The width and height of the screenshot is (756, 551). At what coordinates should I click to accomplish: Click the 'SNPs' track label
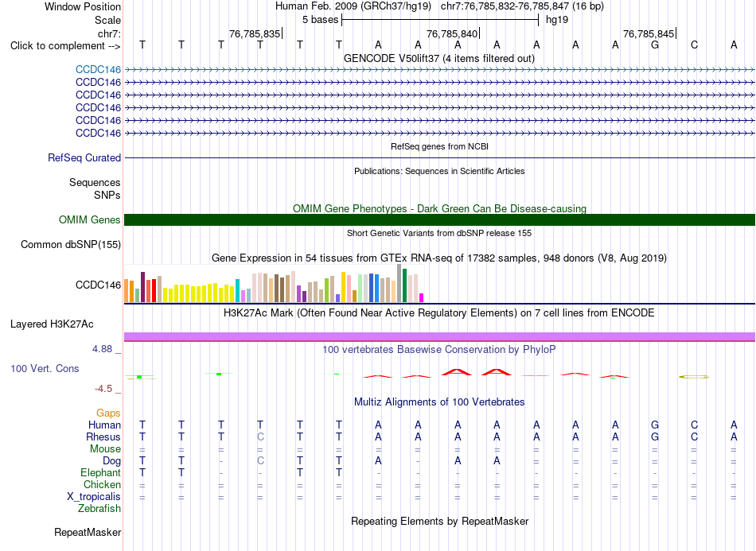107,195
